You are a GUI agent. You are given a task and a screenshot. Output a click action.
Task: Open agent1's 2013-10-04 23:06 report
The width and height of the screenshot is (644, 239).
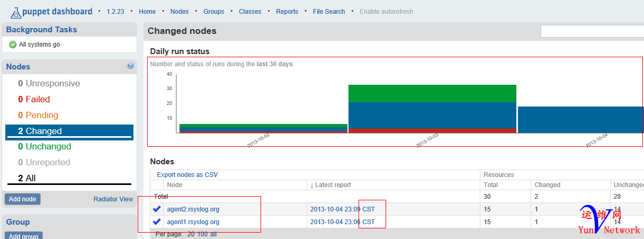click(x=342, y=222)
